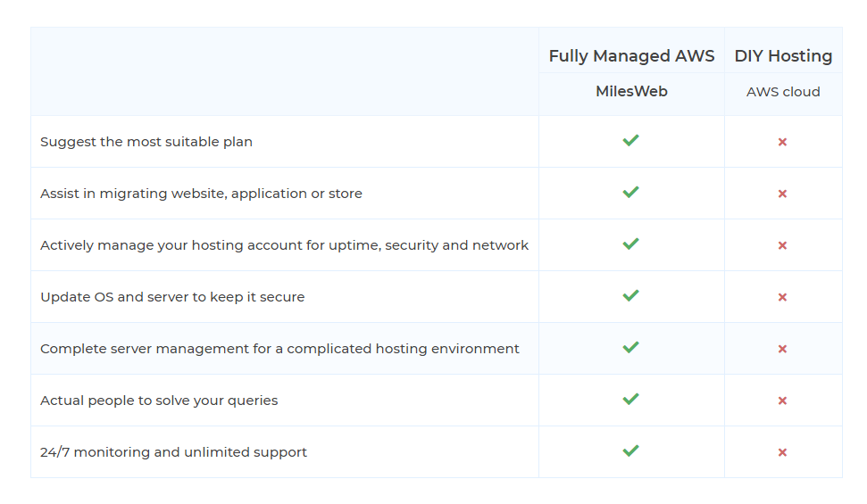867x504 pixels.
Task: Click green checkmark for Actual people to solve queries
Action: coord(631,399)
